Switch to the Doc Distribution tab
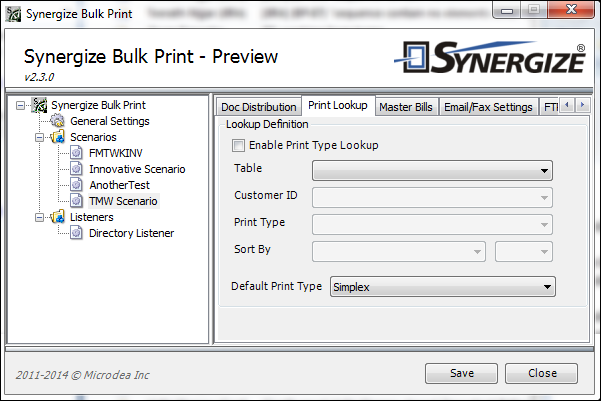Screen dimensions: 601x401 tap(259, 107)
